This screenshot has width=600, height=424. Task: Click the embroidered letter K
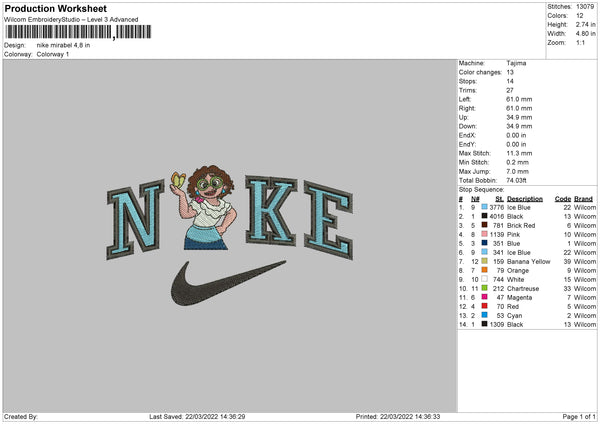click(x=271, y=210)
